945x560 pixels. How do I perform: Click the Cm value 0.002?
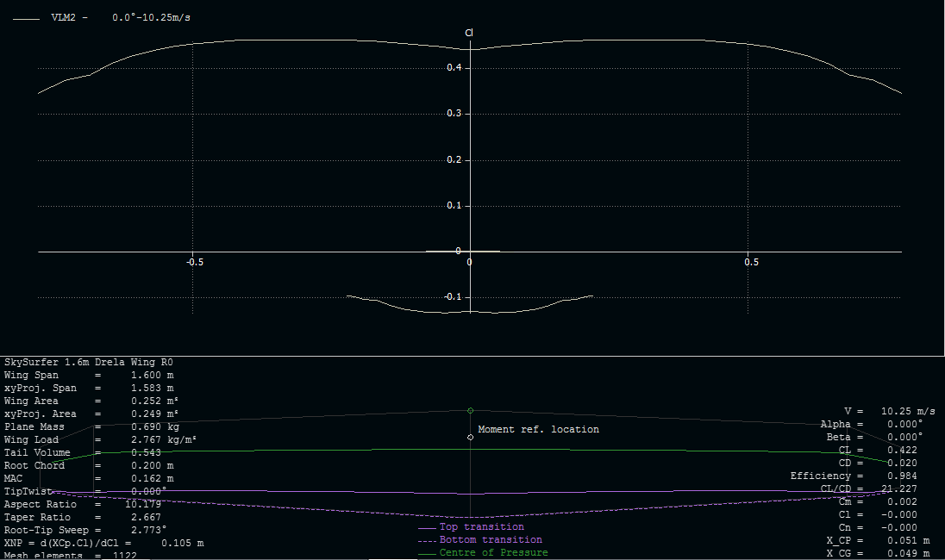902,502
